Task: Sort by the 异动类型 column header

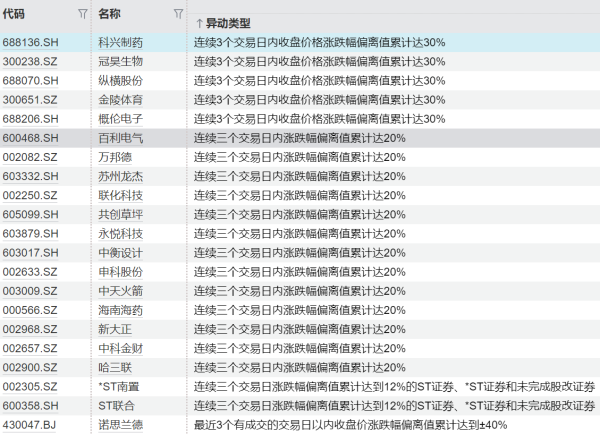Action: pos(228,22)
